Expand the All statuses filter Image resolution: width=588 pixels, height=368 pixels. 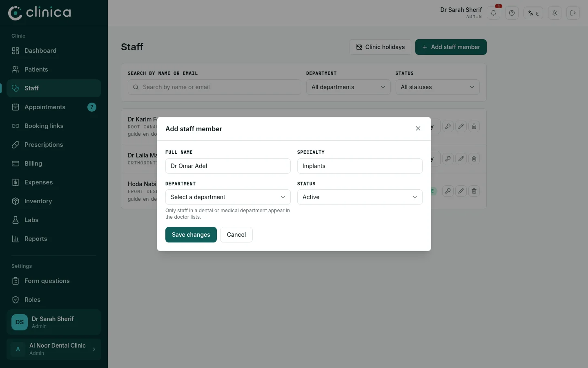click(x=437, y=87)
